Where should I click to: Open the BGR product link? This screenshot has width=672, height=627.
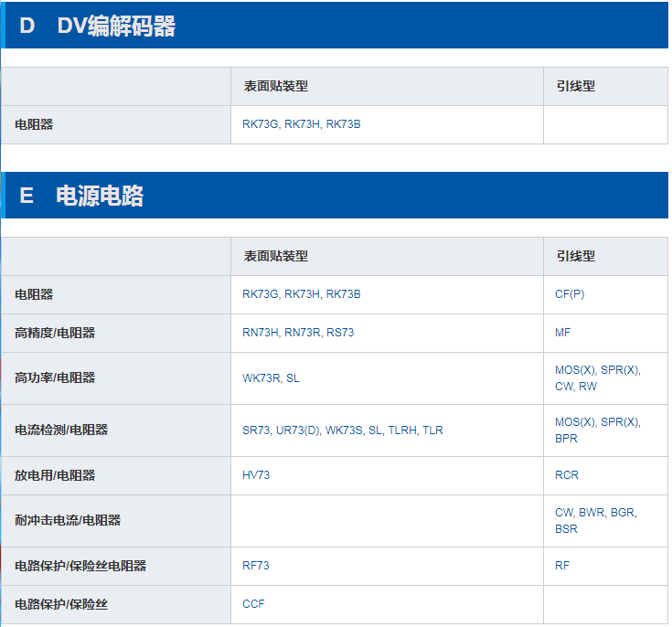point(624,513)
